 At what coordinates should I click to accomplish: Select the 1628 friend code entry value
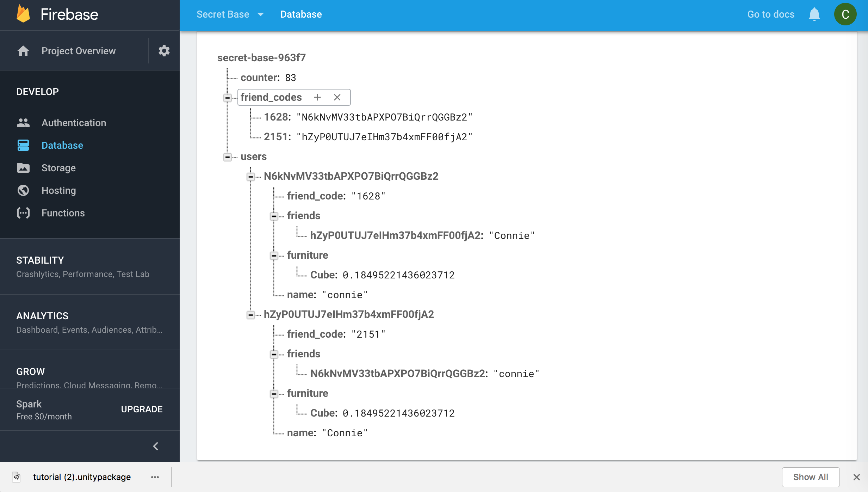click(x=384, y=117)
